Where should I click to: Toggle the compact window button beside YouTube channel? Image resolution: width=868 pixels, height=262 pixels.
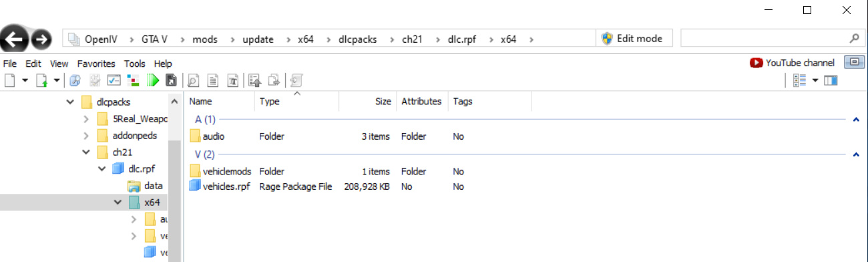pos(855,63)
